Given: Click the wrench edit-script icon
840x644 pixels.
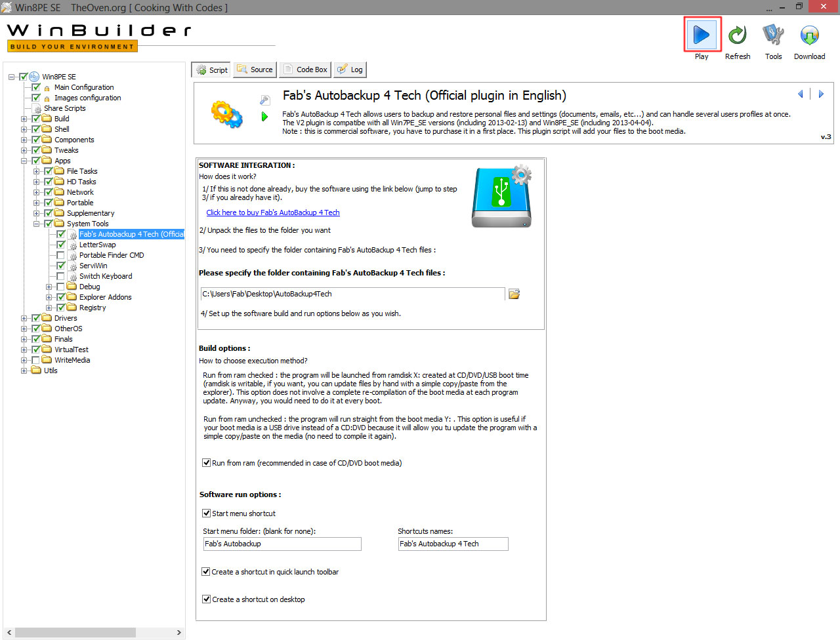Looking at the screenshot, I should tap(264, 100).
